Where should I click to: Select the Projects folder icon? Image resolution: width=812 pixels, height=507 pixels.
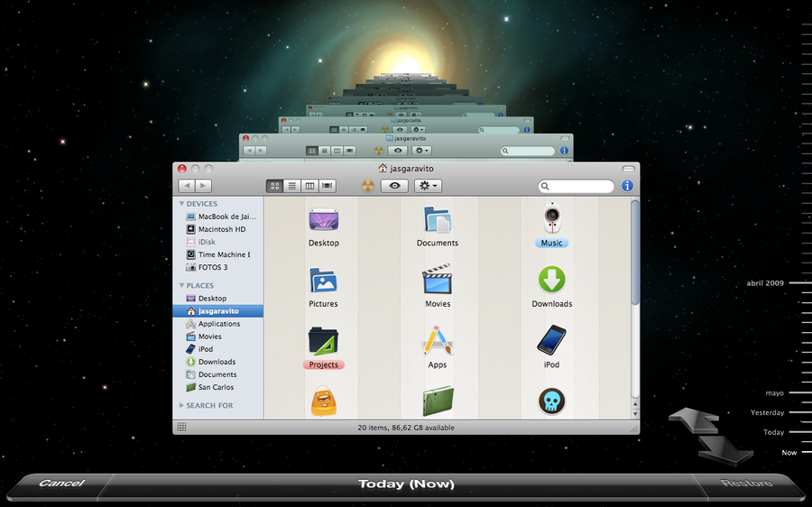coord(323,341)
